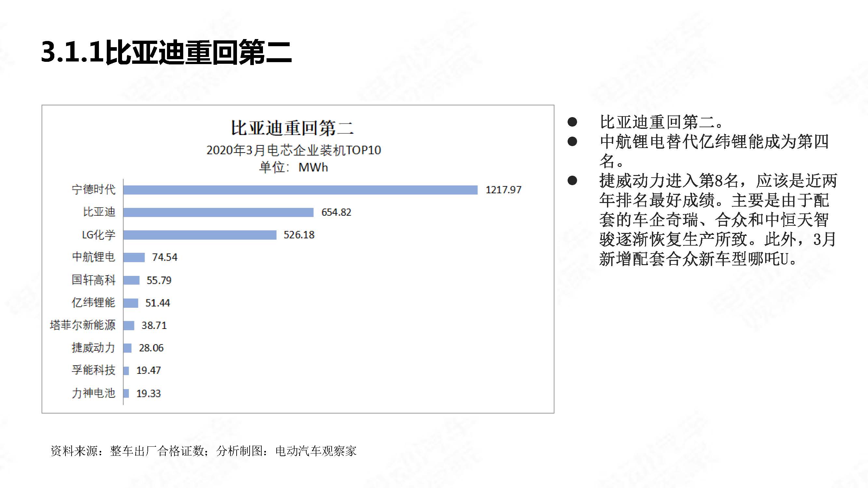Click the 中航锂电 axis label
Image resolution: width=868 pixels, height=488 pixels.
tap(93, 257)
